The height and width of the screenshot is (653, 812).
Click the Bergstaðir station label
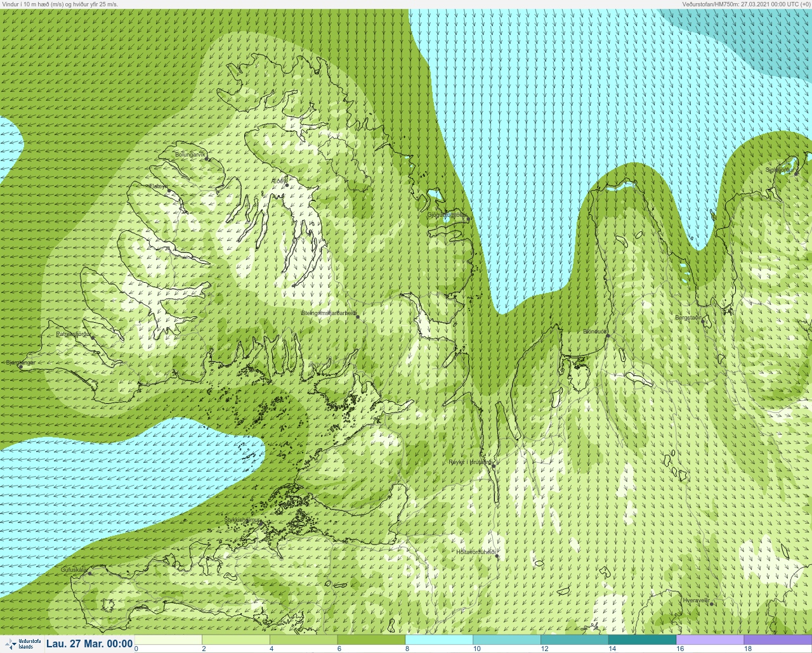pyautogui.click(x=688, y=318)
